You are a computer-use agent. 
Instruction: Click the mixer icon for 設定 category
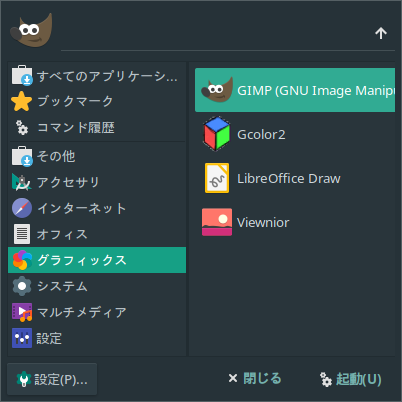[22, 338]
